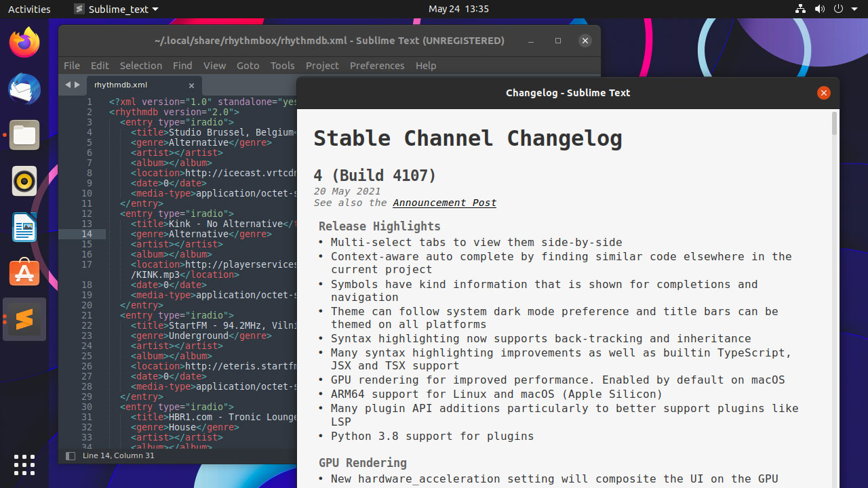The width and height of the screenshot is (868, 488).
Task: Follow the Announcement Post link
Action: coord(444,203)
